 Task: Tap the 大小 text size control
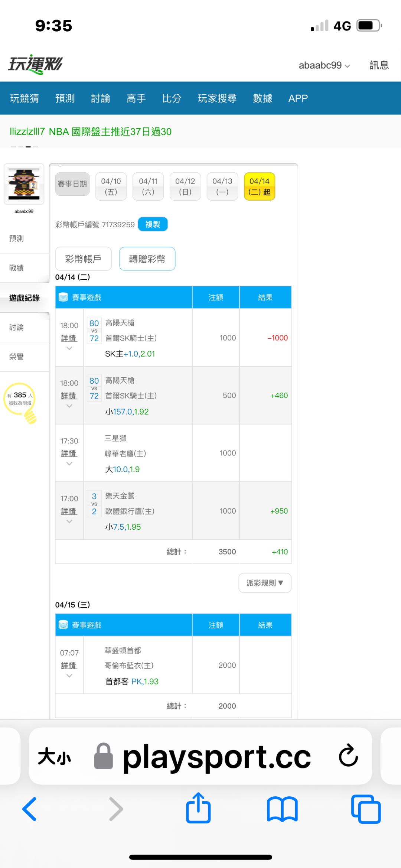pyautogui.click(x=54, y=756)
